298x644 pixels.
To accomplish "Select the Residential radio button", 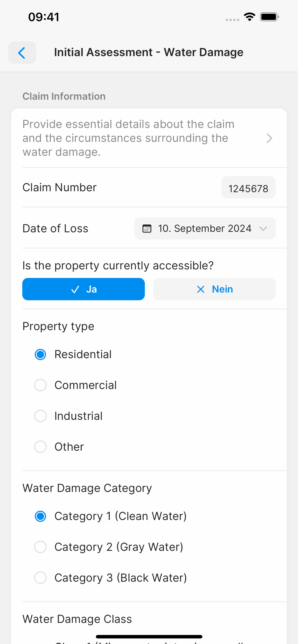I will 40,354.
